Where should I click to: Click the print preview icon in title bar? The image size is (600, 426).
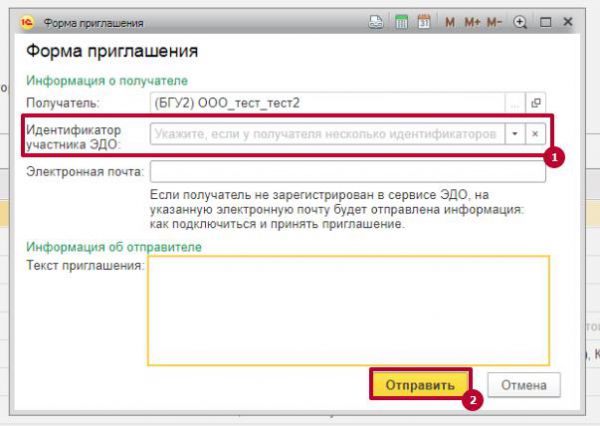(375, 21)
